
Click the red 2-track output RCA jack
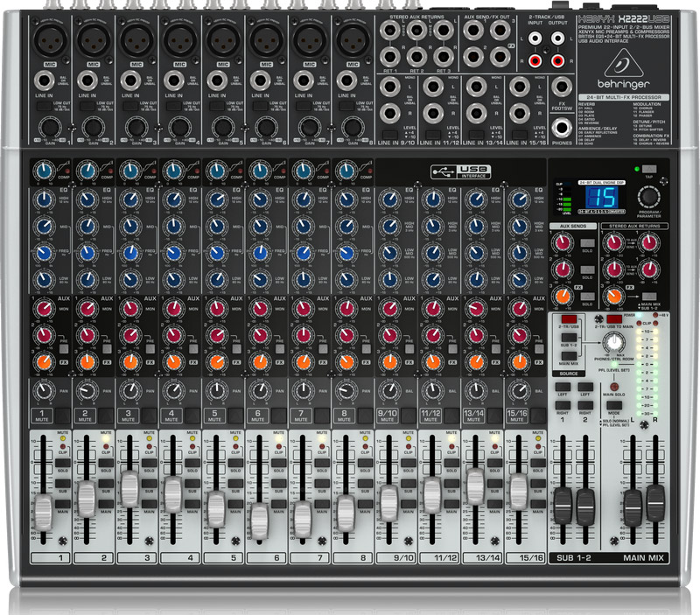tap(557, 60)
